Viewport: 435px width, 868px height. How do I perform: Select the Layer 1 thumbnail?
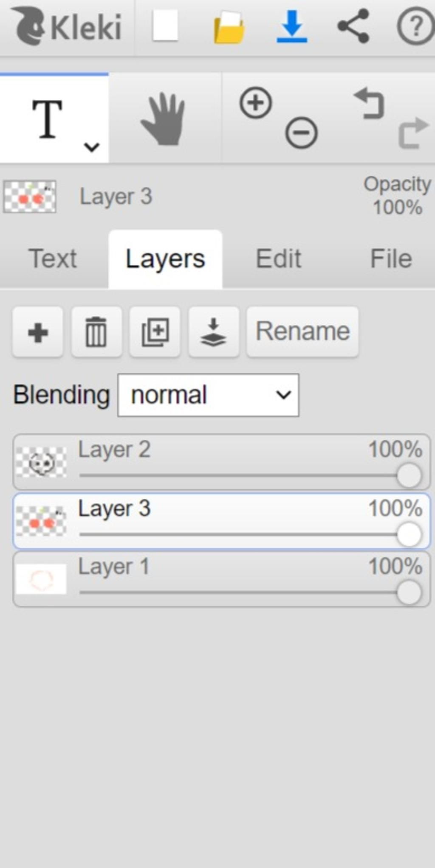point(41,579)
